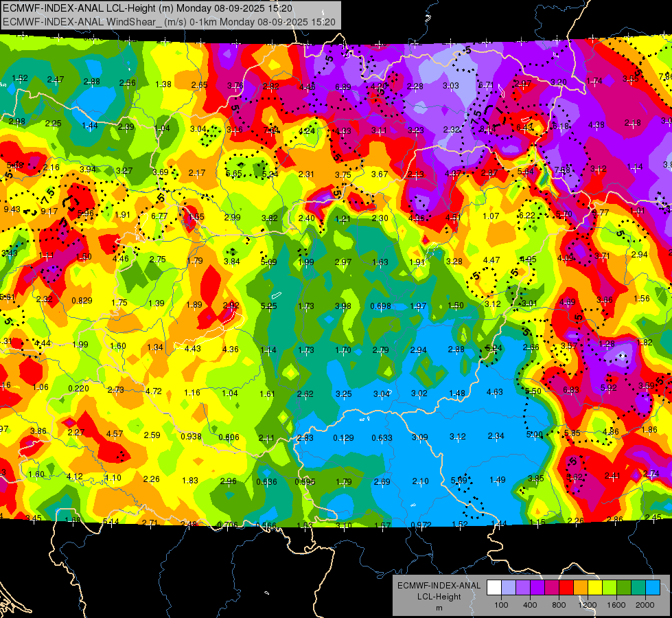672x618 pixels.
Task: Click the WindShear 0-1km title line in header
Action: (169, 22)
